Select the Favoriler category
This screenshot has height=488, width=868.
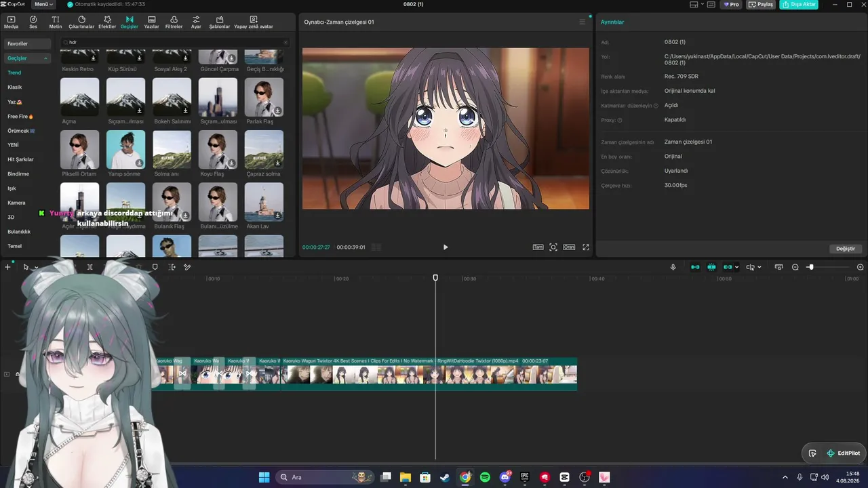pos(27,43)
